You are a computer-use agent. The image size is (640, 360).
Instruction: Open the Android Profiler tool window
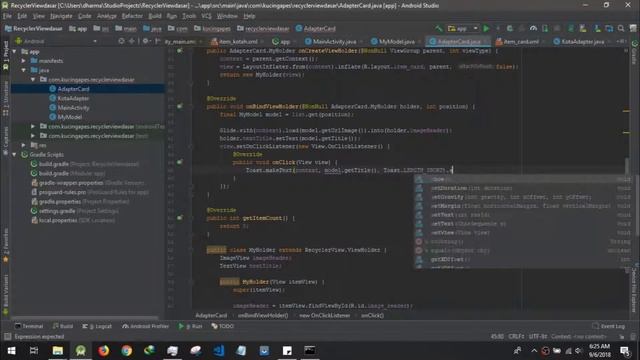click(146, 326)
